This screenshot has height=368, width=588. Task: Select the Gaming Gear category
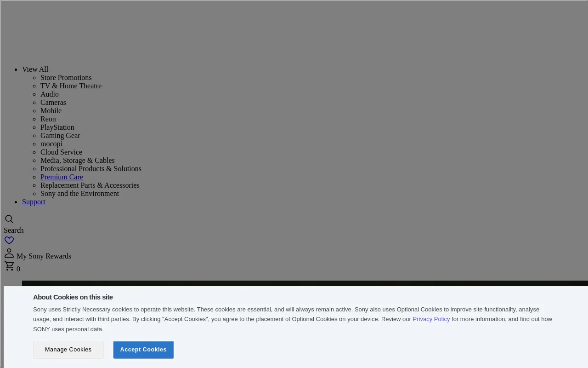tap(60, 136)
